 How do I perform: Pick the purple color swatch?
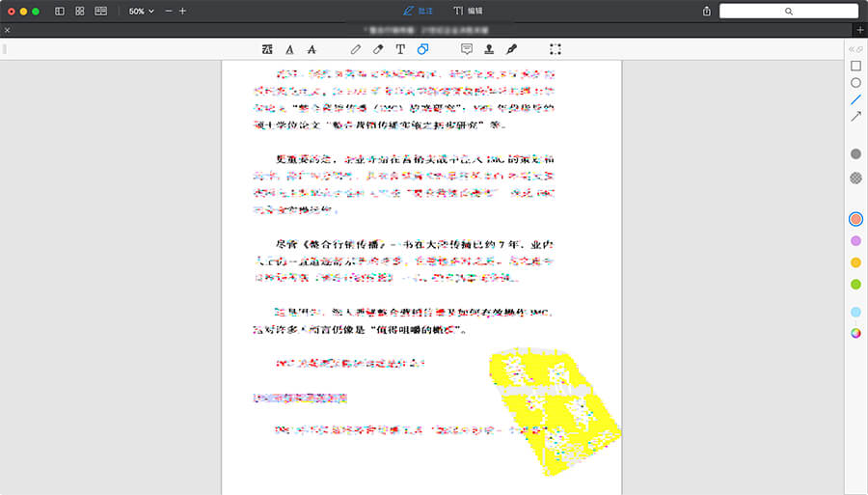coord(855,241)
